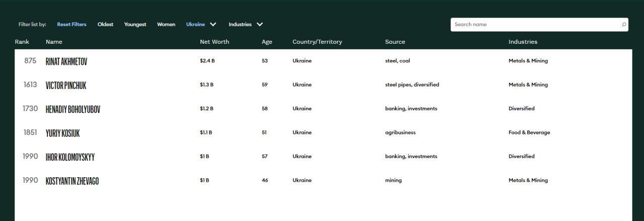Image resolution: width=644 pixels, height=221 pixels.
Task: Sort by the Rank column header
Action: 22,42
